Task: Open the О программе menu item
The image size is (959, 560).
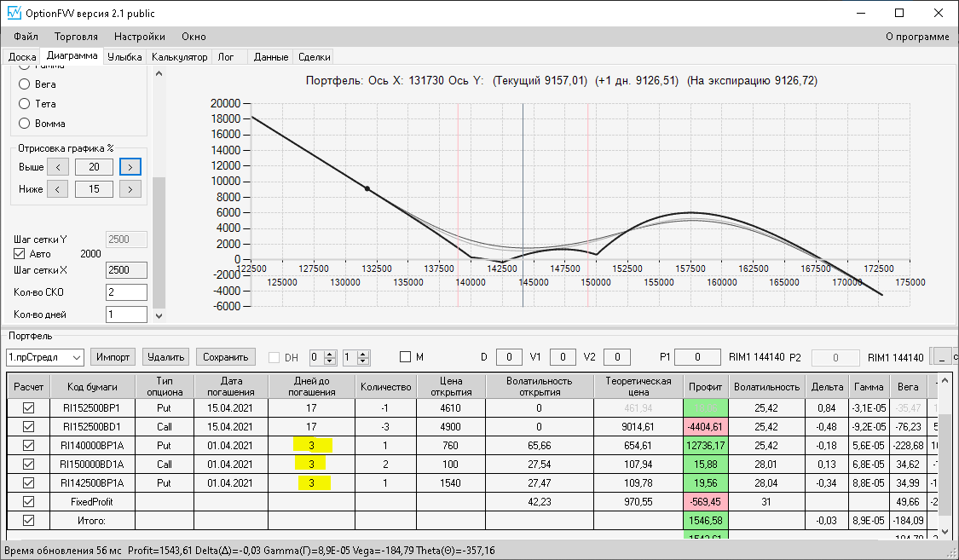Action: [x=917, y=37]
